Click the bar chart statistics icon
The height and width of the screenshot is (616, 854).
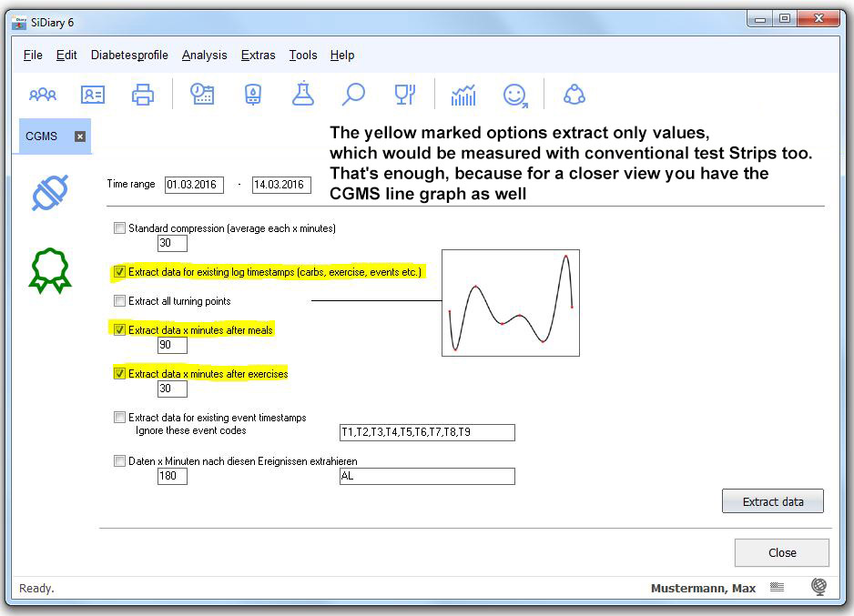point(463,95)
